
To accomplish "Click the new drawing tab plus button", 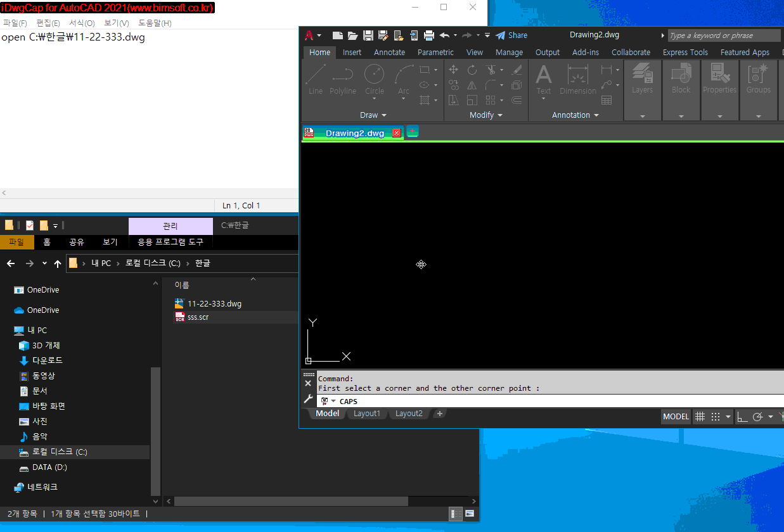I will pos(413,132).
